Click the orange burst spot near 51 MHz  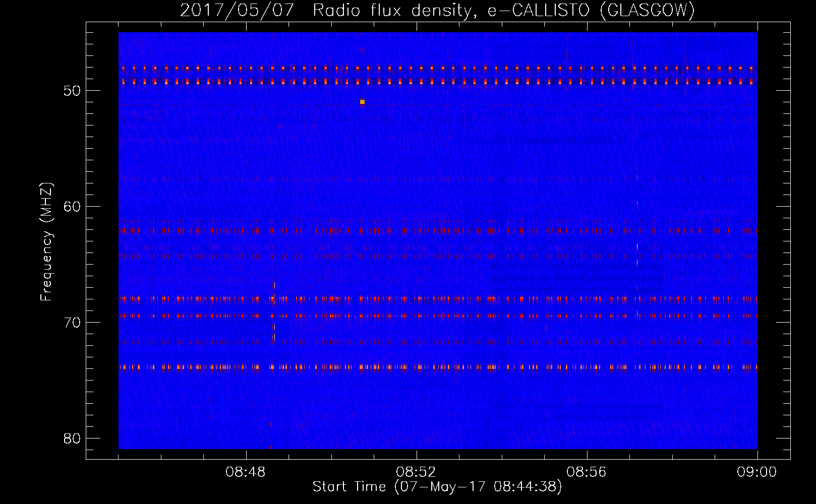tap(362, 102)
